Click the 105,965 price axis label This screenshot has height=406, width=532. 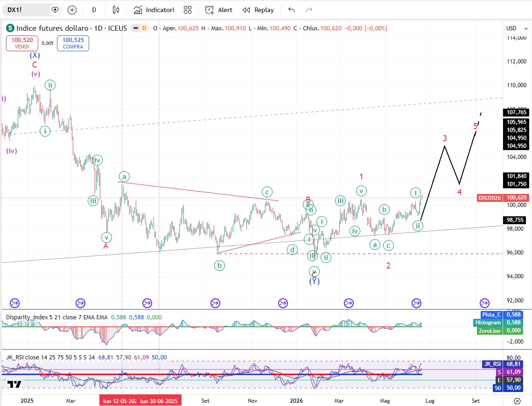point(517,122)
